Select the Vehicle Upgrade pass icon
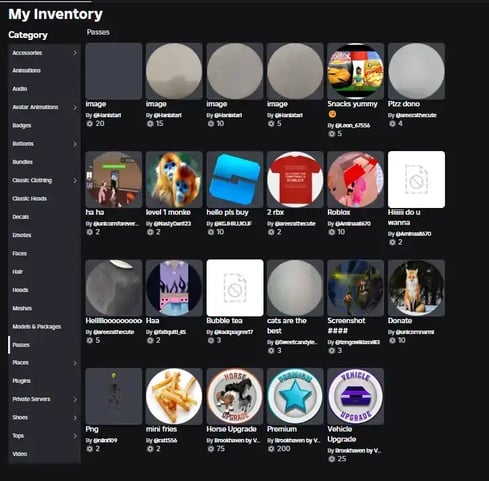The image size is (489, 481). (x=356, y=396)
